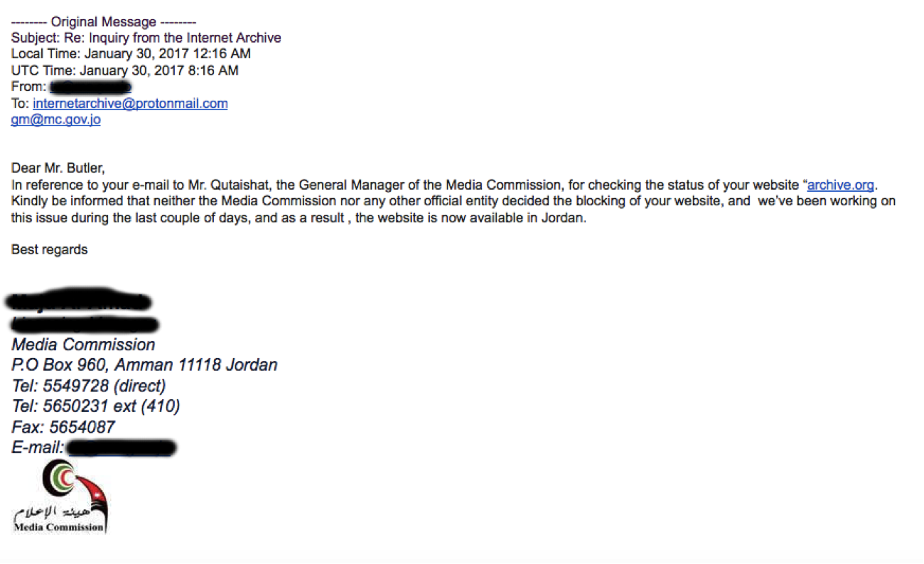
Task: Click the P.O Box 960 address line
Action: (x=144, y=366)
